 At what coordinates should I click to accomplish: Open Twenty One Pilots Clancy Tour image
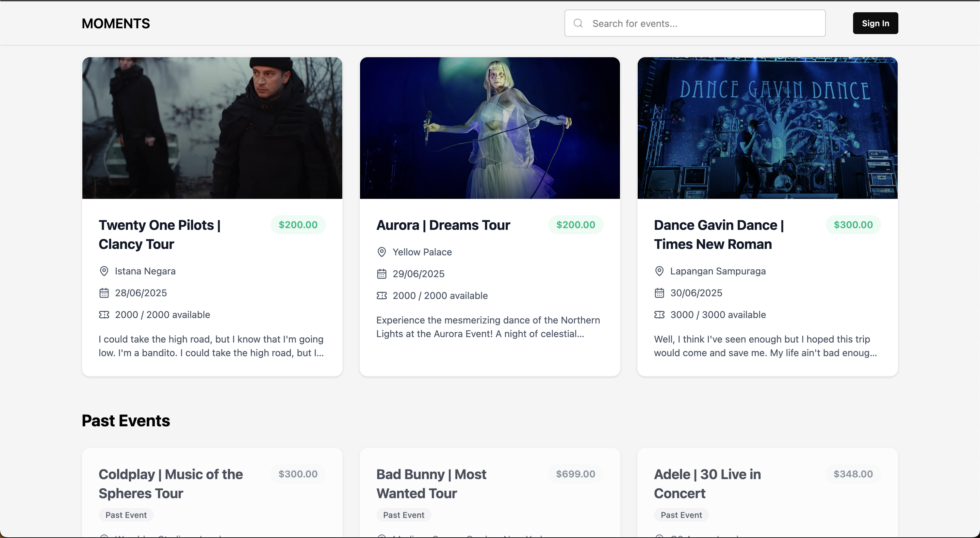point(212,128)
